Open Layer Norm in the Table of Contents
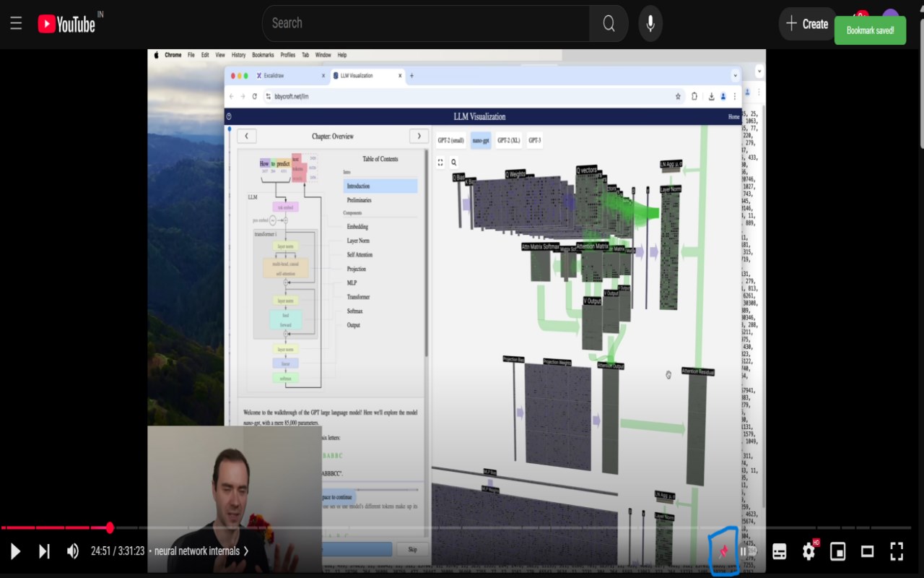The height and width of the screenshot is (578, 924). click(x=358, y=241)
